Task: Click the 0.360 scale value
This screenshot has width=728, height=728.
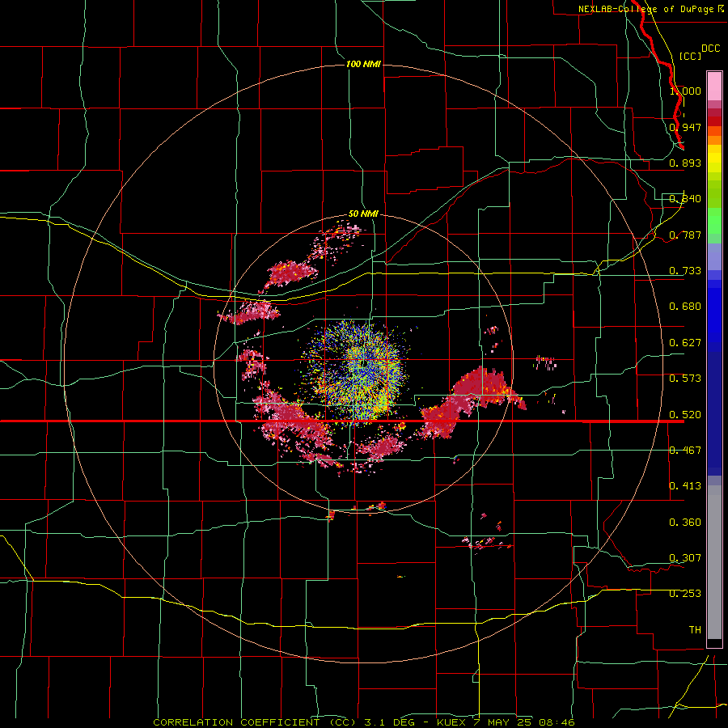Action: tap(685, 522)
